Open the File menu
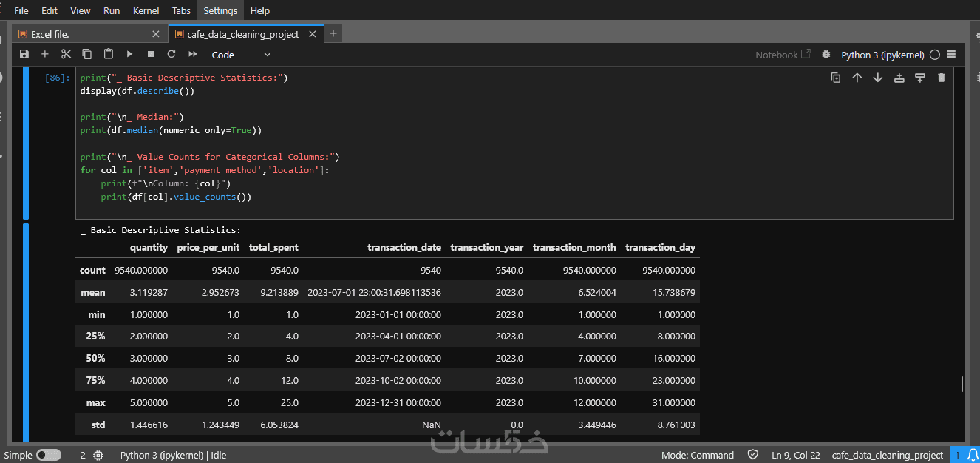Viewport: 980px width, 463px height. point(21,10)
